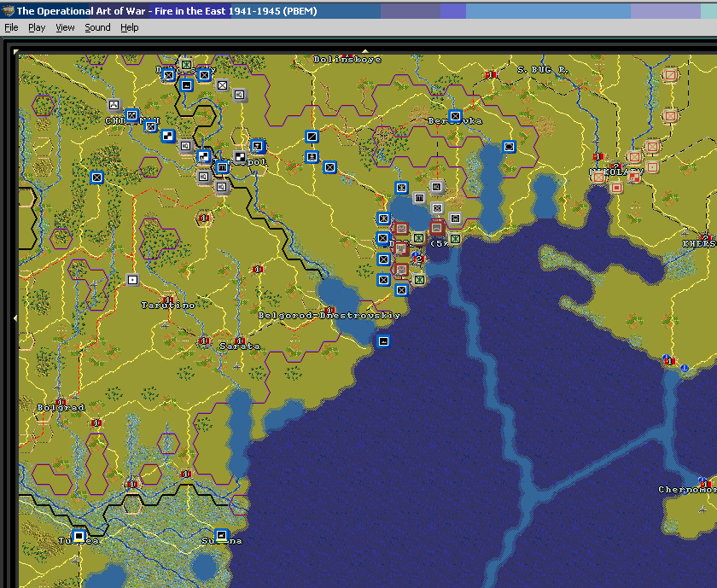
Task: Select the red checkered unit at Nikolaev
Action: (634, 178)
